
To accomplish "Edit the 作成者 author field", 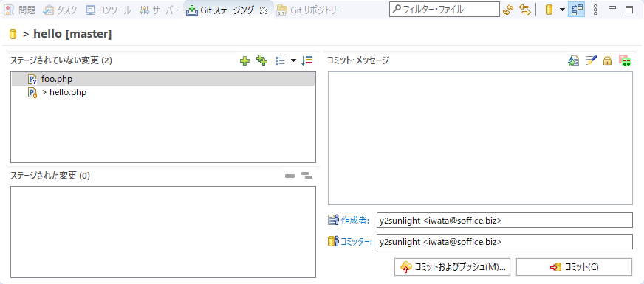I will [x=504, y=221].
